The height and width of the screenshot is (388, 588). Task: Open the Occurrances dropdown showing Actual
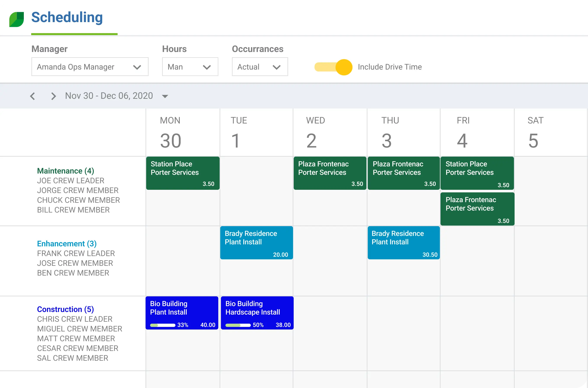coord(260,67)
